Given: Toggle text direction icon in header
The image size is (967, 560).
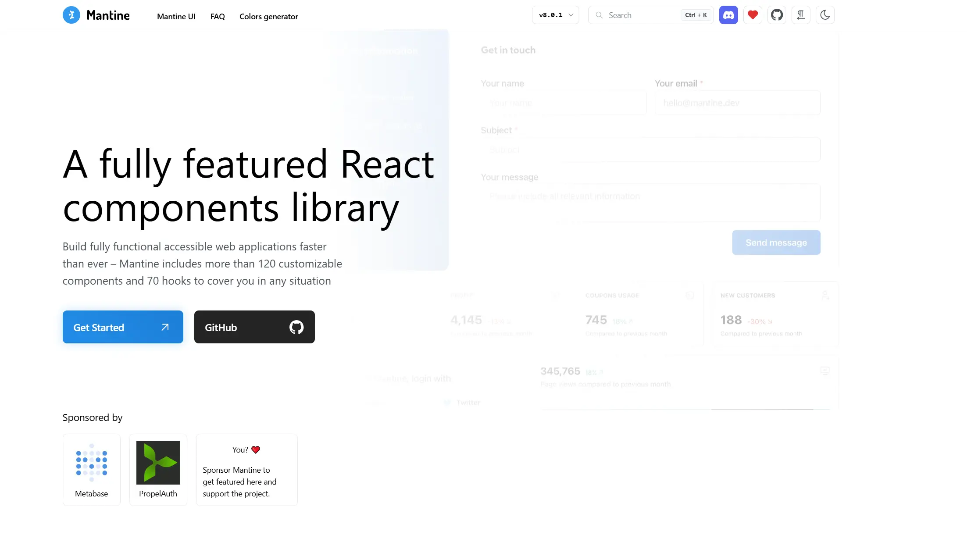Looking at the screenshot, I should 801,15.
